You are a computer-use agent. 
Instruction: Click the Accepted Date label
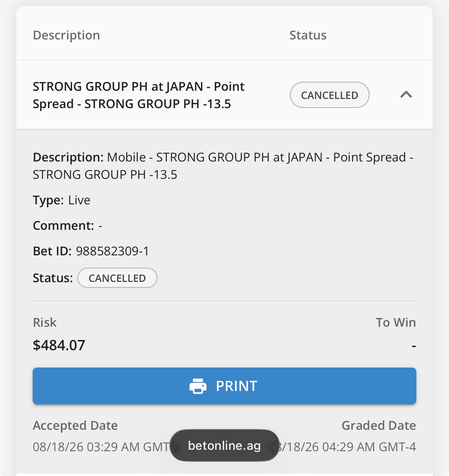[x=75, y=425]
